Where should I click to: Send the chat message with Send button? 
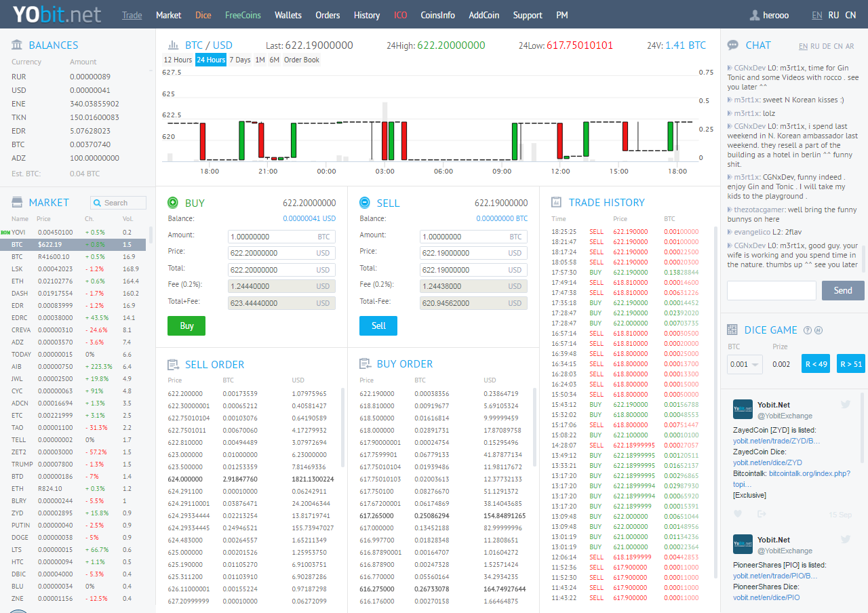[x=843, y=290]
